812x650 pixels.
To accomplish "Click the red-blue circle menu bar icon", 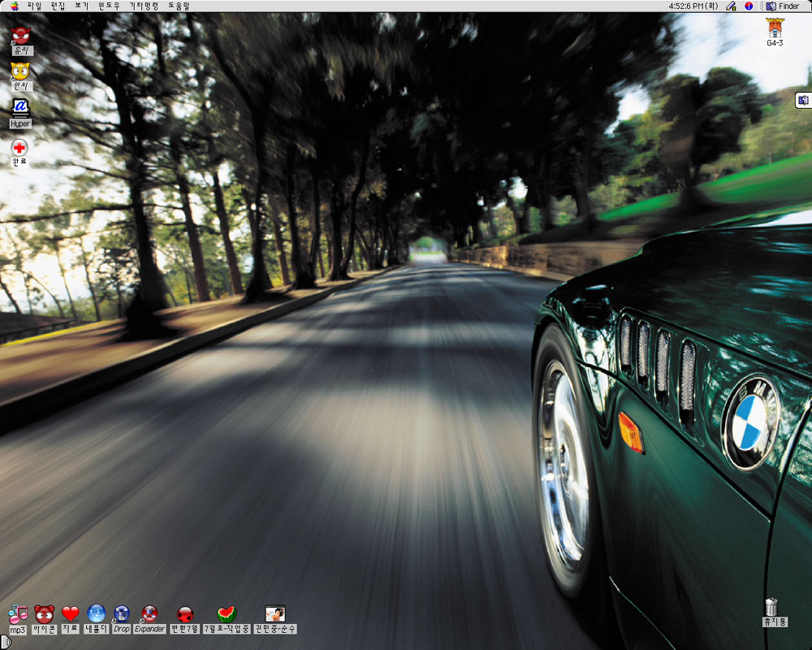I will click(749, 6).
